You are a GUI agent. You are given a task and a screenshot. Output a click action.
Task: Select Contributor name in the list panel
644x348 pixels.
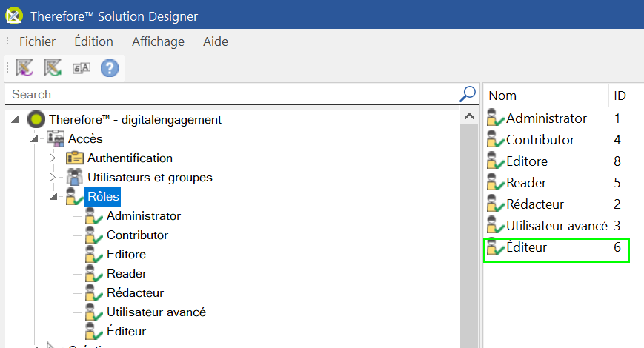click(540, 140)
